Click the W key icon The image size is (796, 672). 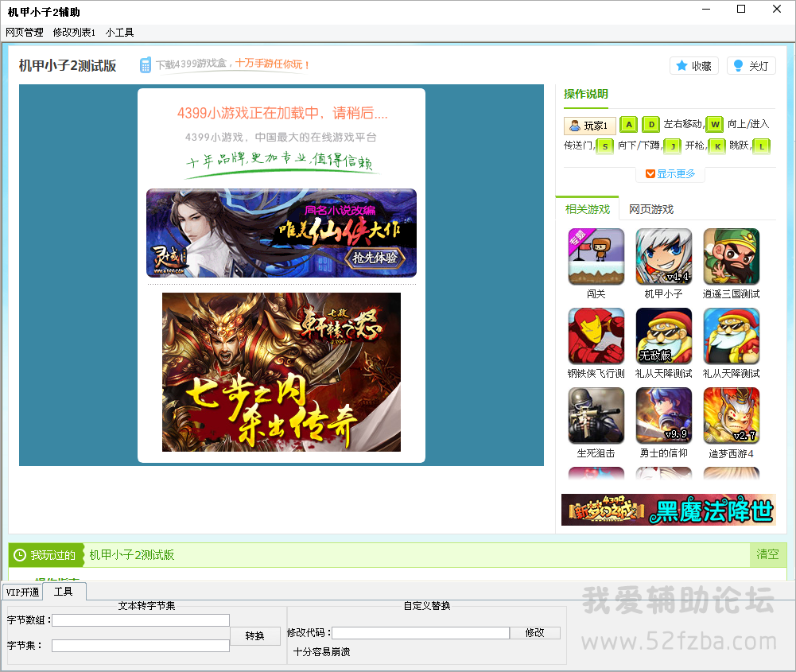715,124
